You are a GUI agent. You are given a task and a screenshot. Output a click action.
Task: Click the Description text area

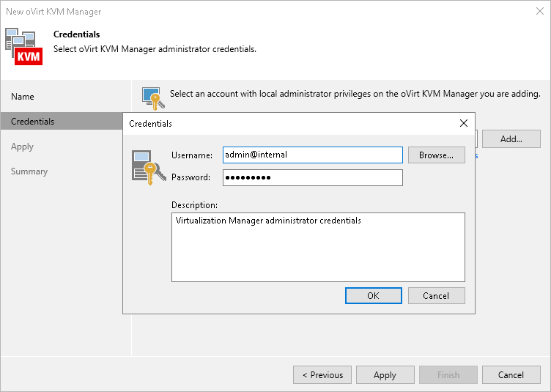pyautogui.click(x=318, y=247)
